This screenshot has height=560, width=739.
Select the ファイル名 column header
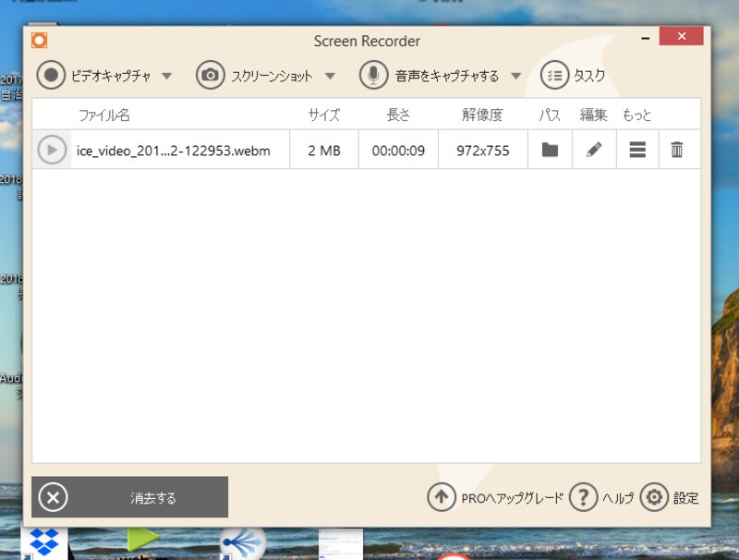click(x=105, y=114)
